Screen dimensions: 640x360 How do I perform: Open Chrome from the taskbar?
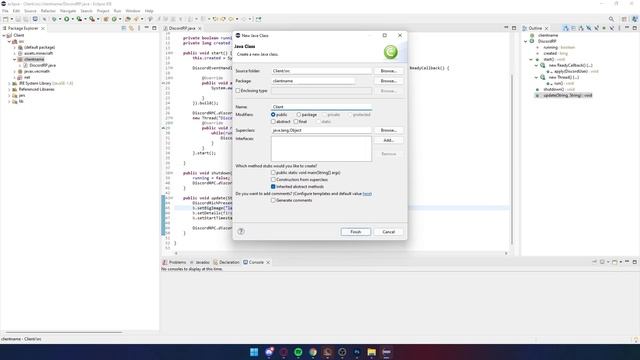click(313, 352)
